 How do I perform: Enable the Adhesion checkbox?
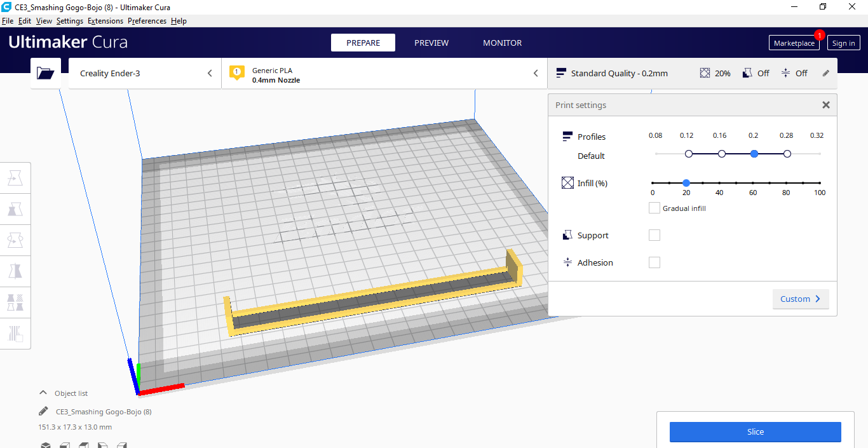point(654,262)
